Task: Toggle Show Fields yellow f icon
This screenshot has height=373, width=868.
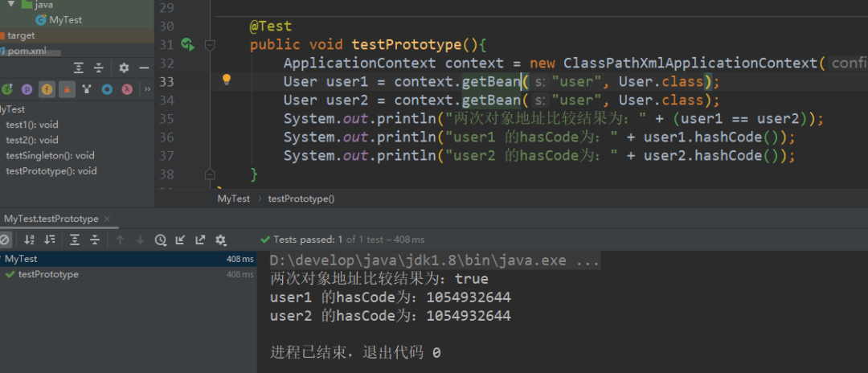Action: 47,88
